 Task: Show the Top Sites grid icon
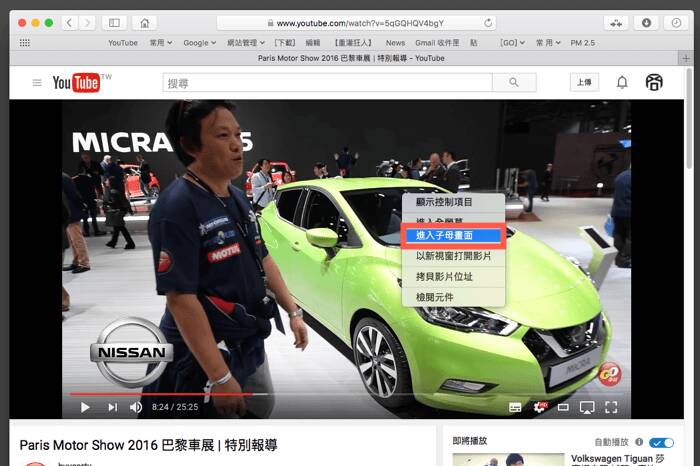[x=25, y=43]
